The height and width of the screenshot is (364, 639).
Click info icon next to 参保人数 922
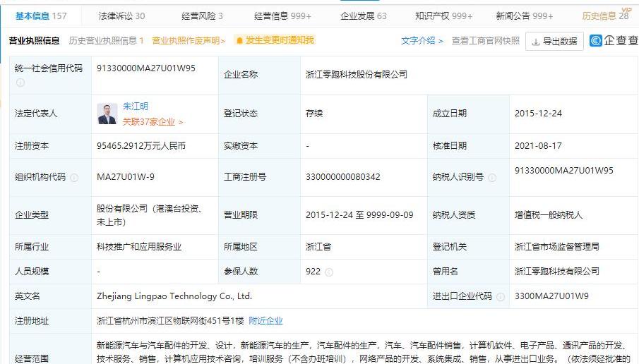click(x=329, y=272)
